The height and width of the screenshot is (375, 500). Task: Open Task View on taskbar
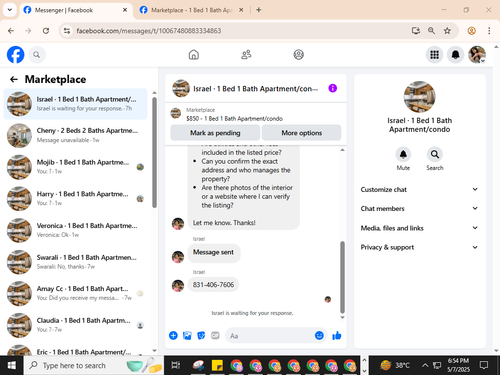[176, 366]
